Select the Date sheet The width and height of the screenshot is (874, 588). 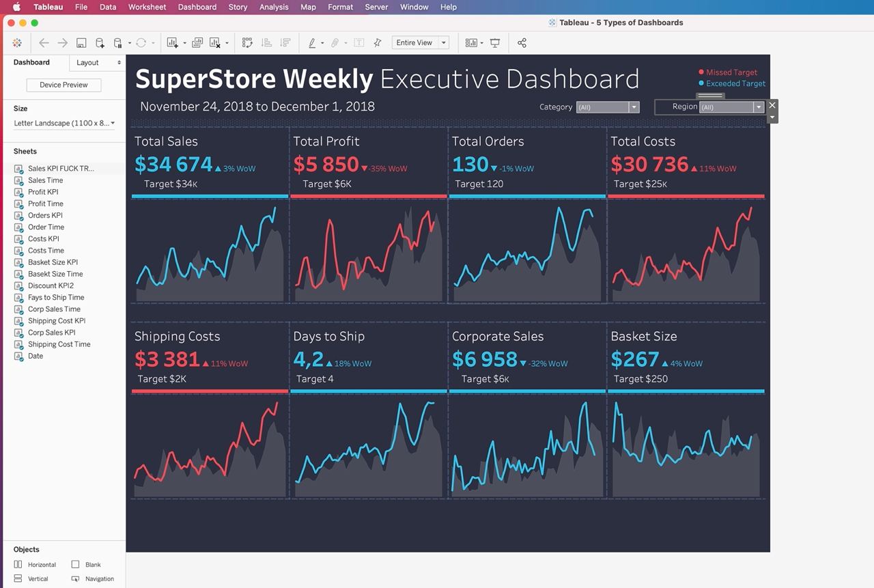pos(35,356)
